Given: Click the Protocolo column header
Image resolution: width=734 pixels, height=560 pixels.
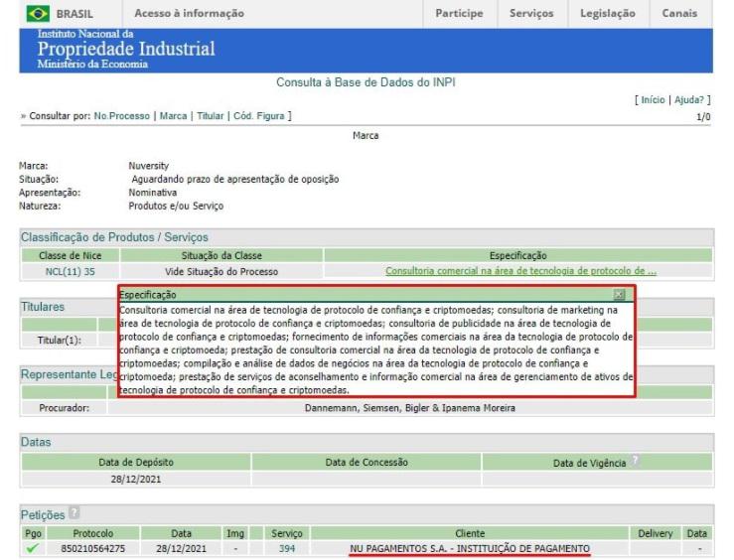Looking at the screenshot, I should pos(93,533).
